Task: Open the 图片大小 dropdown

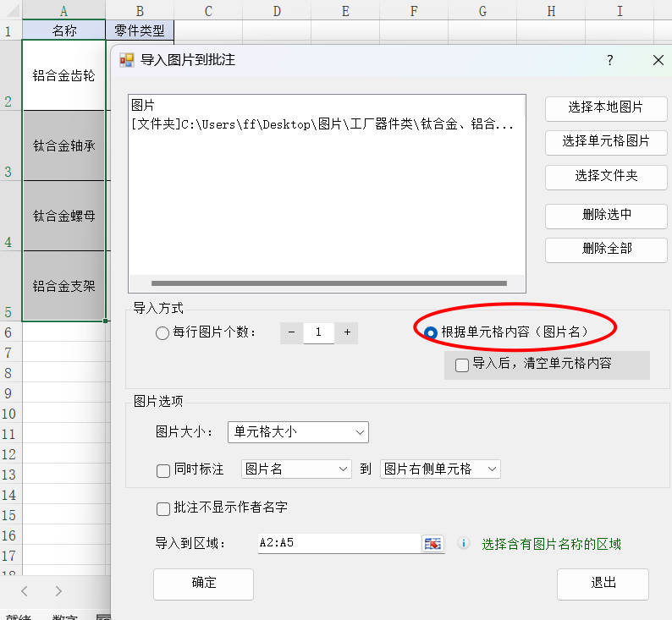Action: [x=298, y=432]
